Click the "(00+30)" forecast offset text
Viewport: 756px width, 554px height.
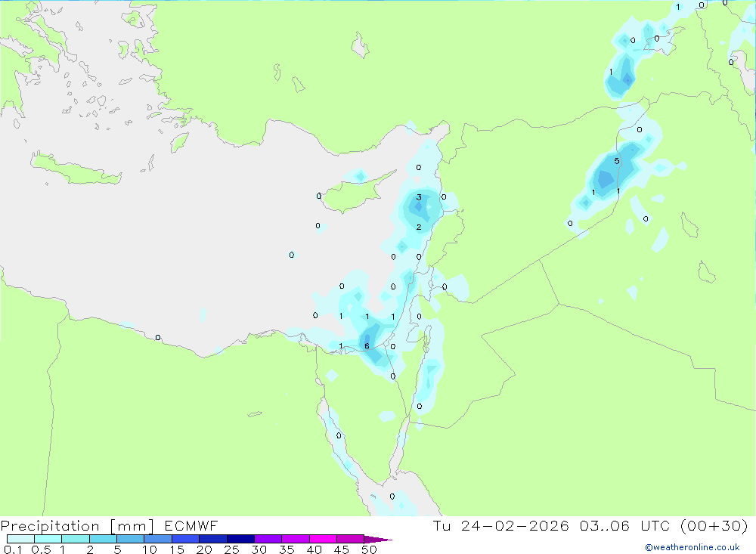pyautogui.click(x=714, y=525)
